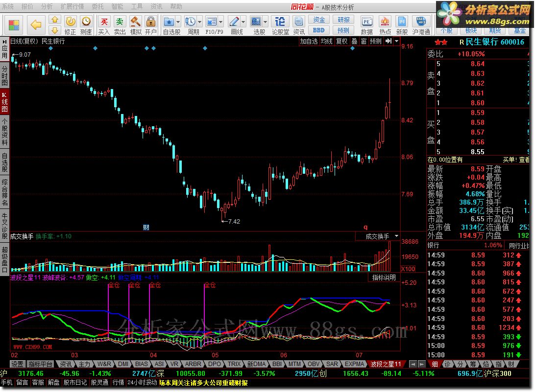Viewport: 535px width, 392px height.
Task: Select the EXPMA indicator tab
Action: click(354, 364)
